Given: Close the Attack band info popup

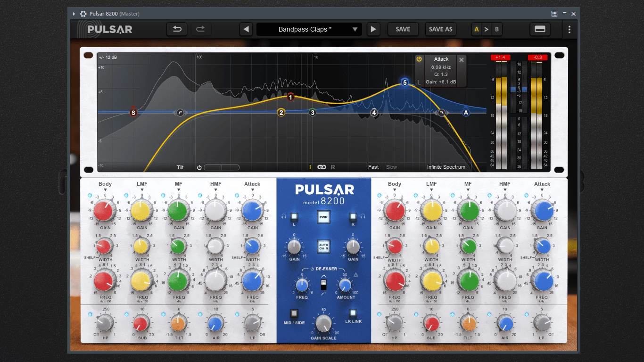Looking at the screenshot, I should pyautogui.click(x=461, y=59).
